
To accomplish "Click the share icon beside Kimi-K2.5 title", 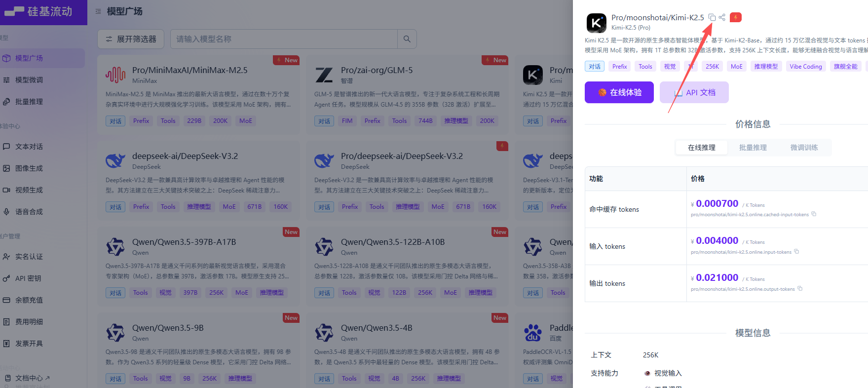I will pyautogui.click(x=722, y=17).
